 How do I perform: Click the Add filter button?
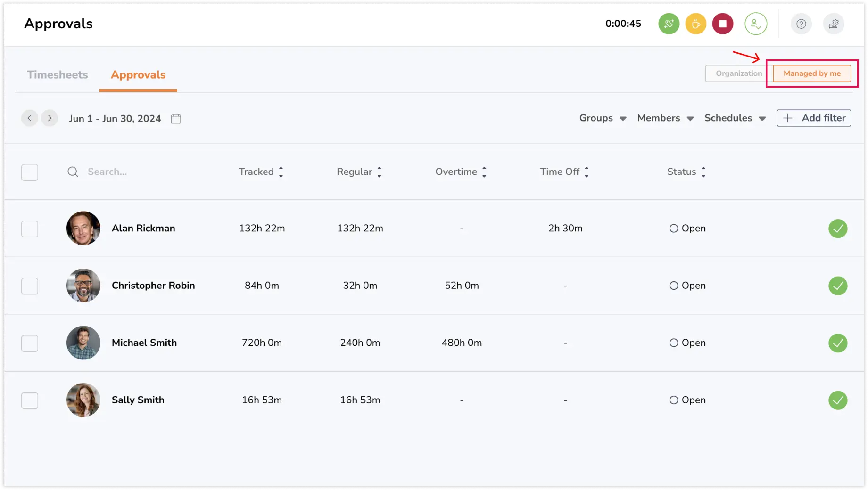814,118
